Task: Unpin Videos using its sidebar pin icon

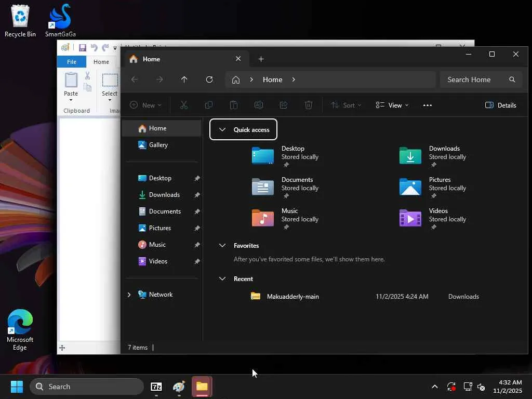Action: [x=197, y=261]
